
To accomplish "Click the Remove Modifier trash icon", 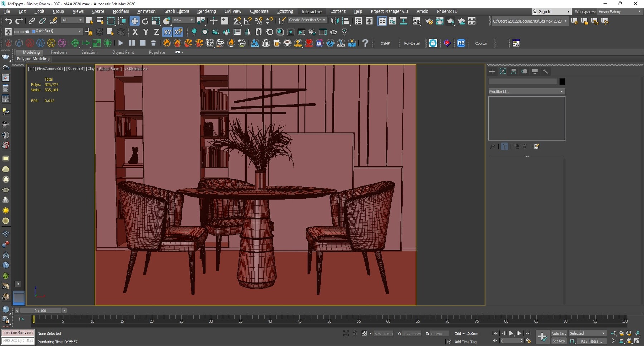I will pyautogui.click(x=525, y=146).
